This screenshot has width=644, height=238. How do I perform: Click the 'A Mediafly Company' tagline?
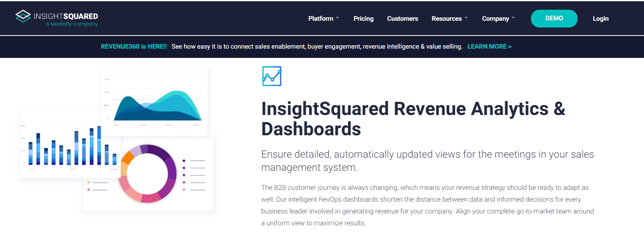[72, 24]
